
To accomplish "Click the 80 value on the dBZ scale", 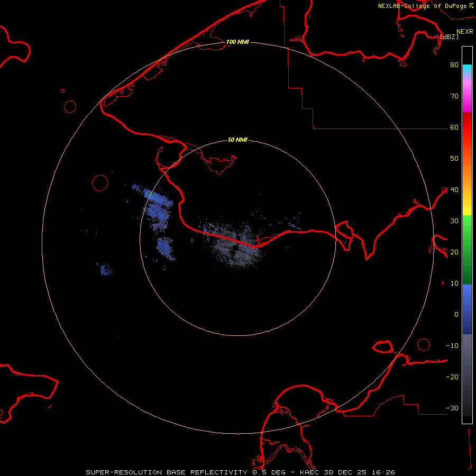I will [454, 65].
